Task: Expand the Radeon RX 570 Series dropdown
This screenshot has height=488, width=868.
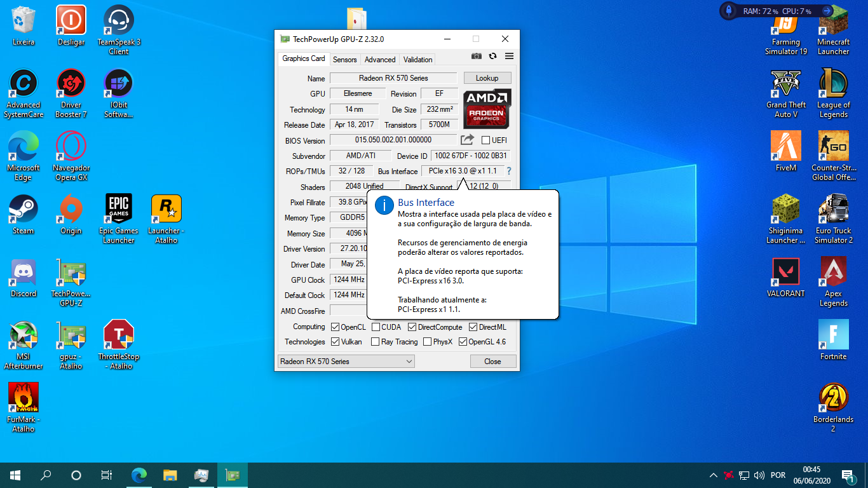Action: point(346,362)
